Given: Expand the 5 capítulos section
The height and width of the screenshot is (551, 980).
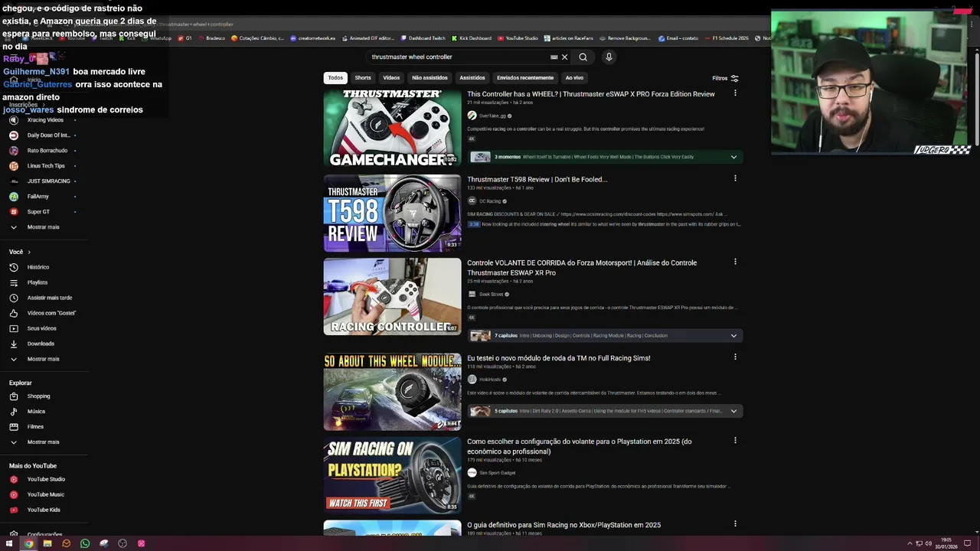Looking at the screenshot, I should click(733, 411).
